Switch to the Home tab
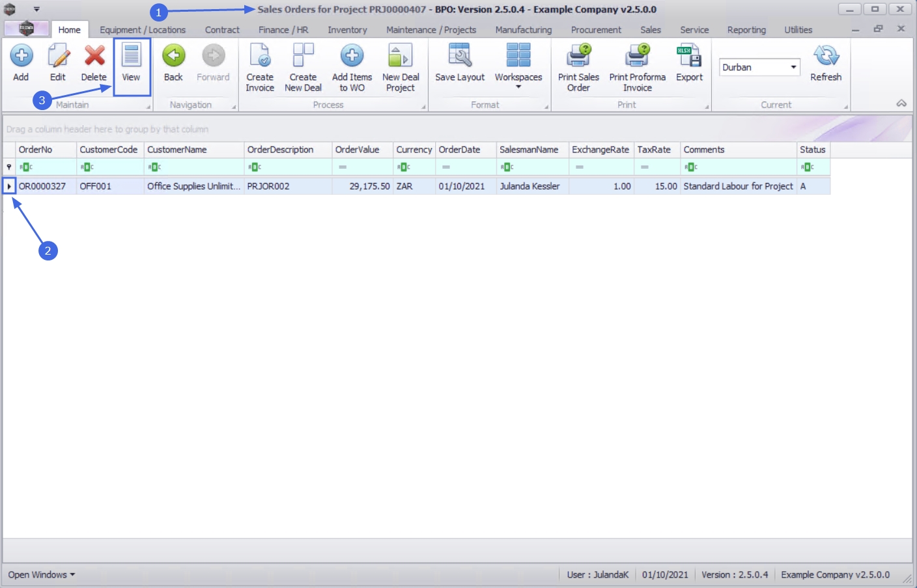 point(69,30)
